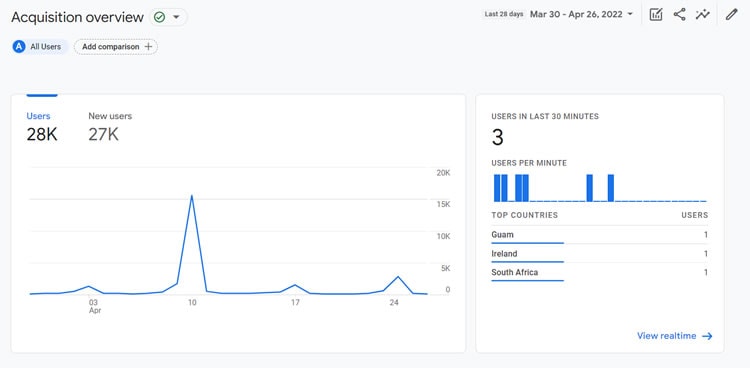The height and width of the screenshot is (368, 750).
Task: Open the View realtime link
Action: 674,336
